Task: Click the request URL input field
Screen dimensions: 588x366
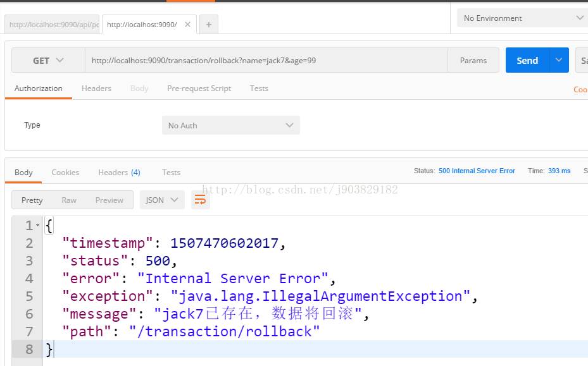Action: tap(266, 60)
